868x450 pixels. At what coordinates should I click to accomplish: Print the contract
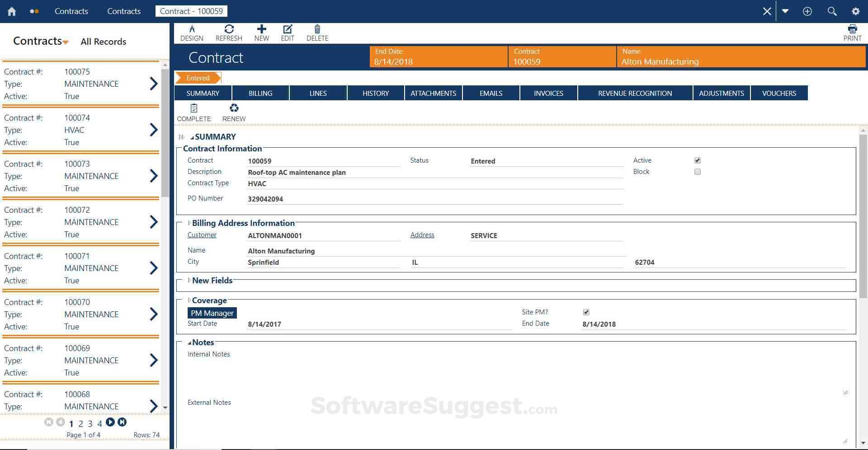point(853,32)
